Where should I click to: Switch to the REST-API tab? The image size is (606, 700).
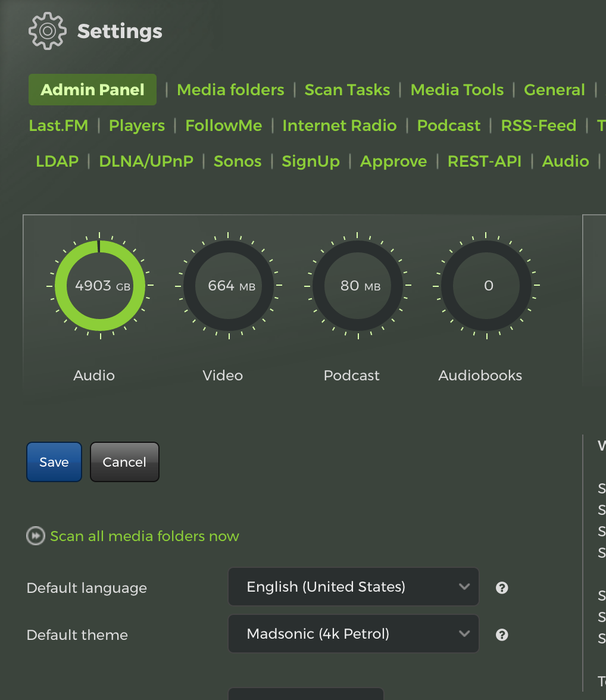pos(484,161)
